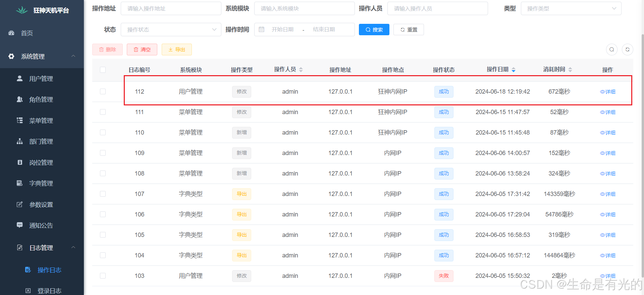Image resolution: width=644 pixels, height=295 pixels.
Task: Tick the select-all checkbox in table header
Action: tap(103, 70)
